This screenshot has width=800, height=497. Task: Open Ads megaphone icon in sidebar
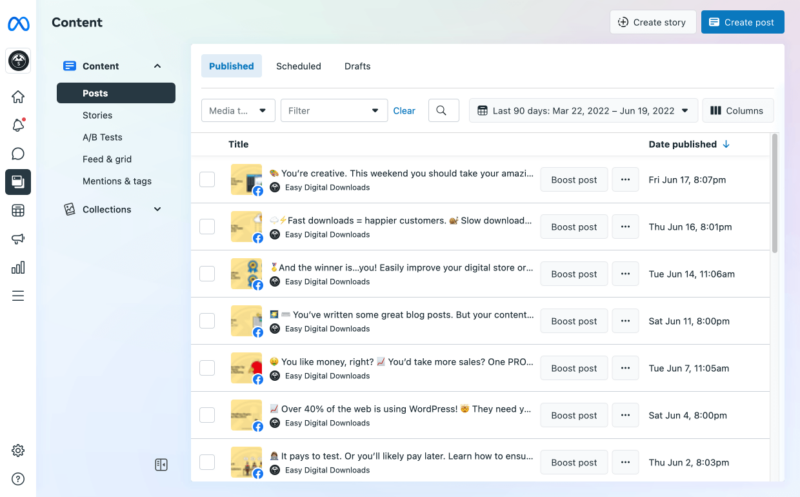[x=18, y=239]
